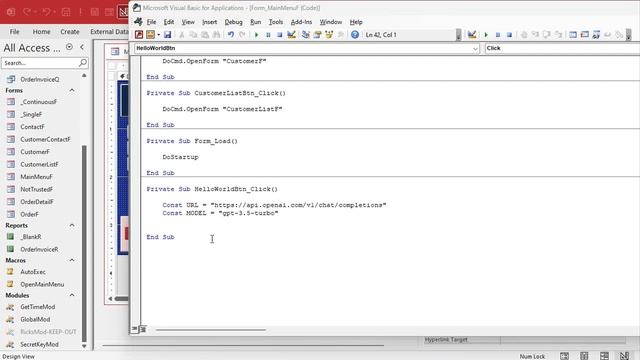Collapse the Access navigation pane with the chevron
Viewport: 640px width, 360px height.
(x=82, y=47)
